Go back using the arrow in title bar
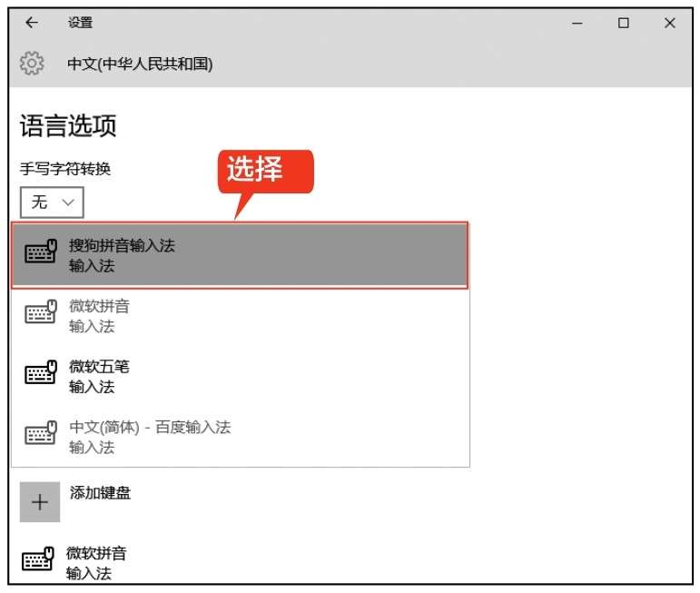 click(x=32, y=23)
